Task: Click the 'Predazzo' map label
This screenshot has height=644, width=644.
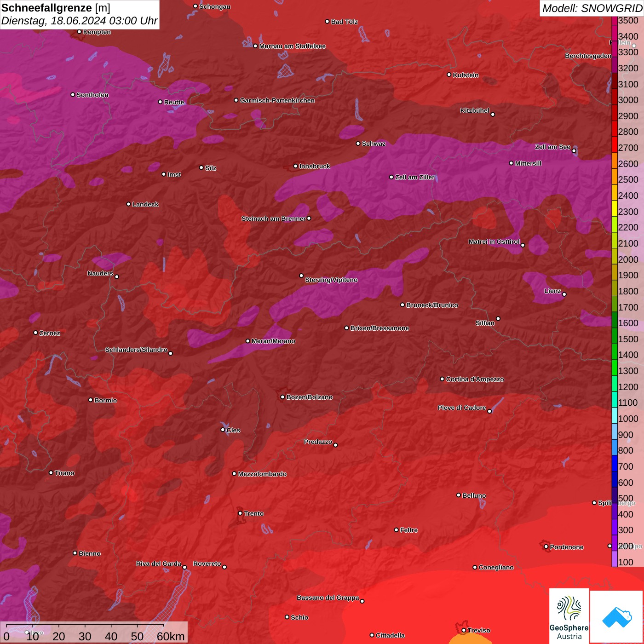Action: click(318, 442)
